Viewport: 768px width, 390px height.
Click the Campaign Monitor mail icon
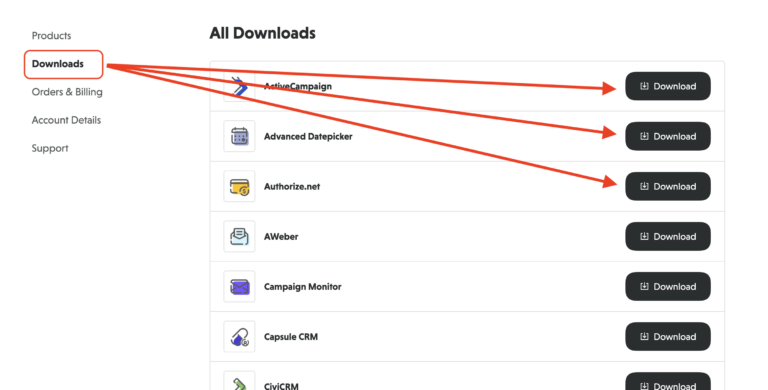pos(240,286)
